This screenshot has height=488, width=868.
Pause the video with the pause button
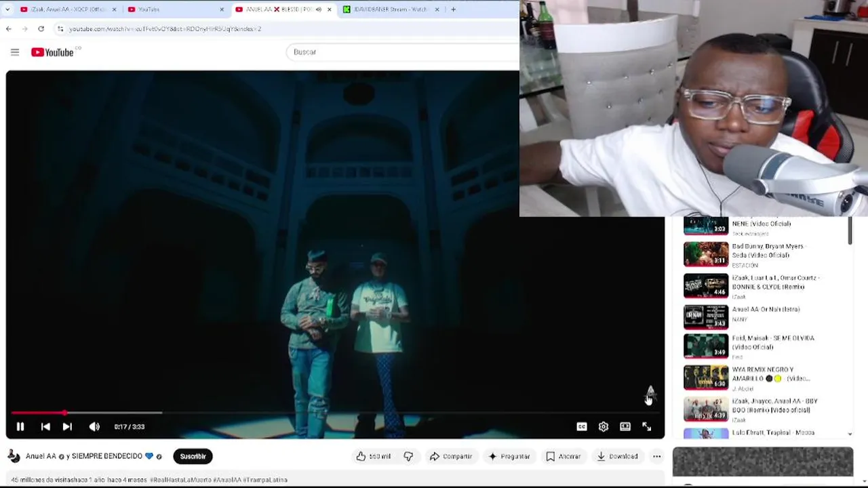coord(20,426)
